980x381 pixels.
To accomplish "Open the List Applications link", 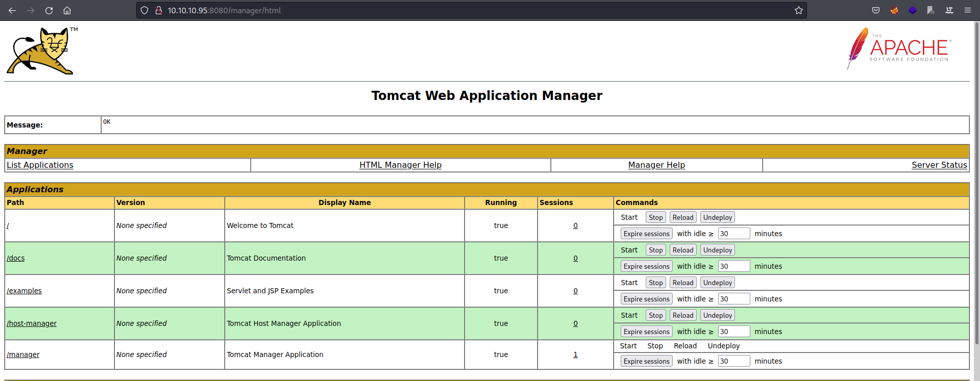I will pyautogui.click(x=40, y=165).
